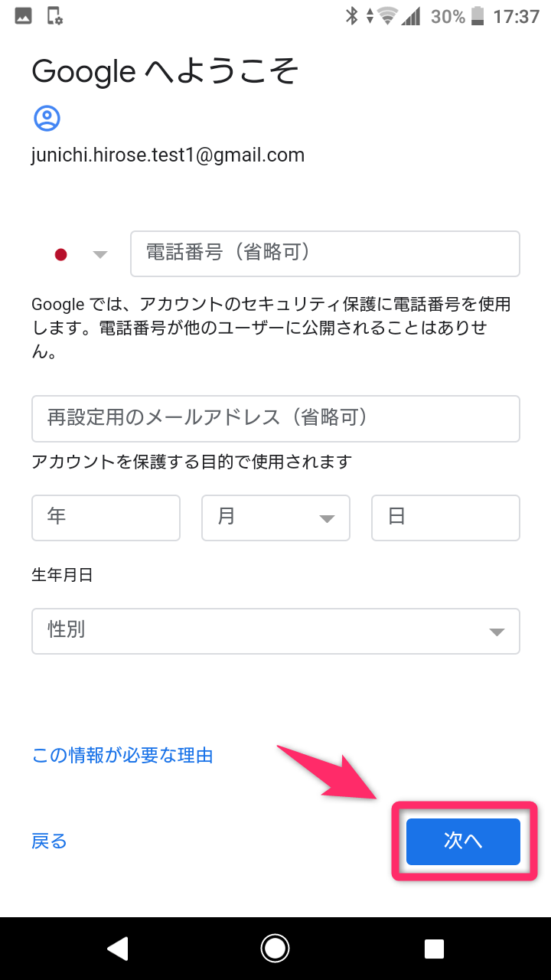This screenshot has width=551, height=980.
Task: Tap the blue account avatar icon
Action: coord(47,118)
